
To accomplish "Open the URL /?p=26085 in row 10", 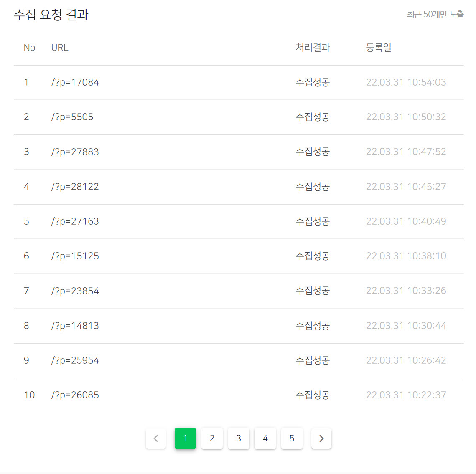I will click(75, 395).
